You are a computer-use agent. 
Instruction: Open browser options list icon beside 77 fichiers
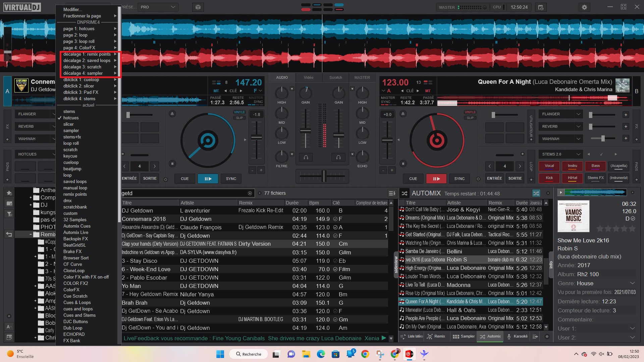pos(391,193)
